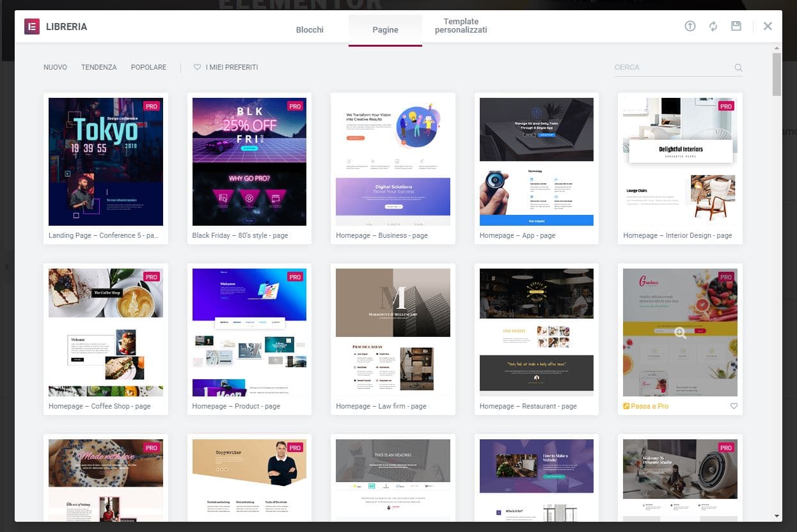The height and width of the screenshot is (532, 797).
Task: Click PRO badge on Product homepage template
Action: pos(295,277)
